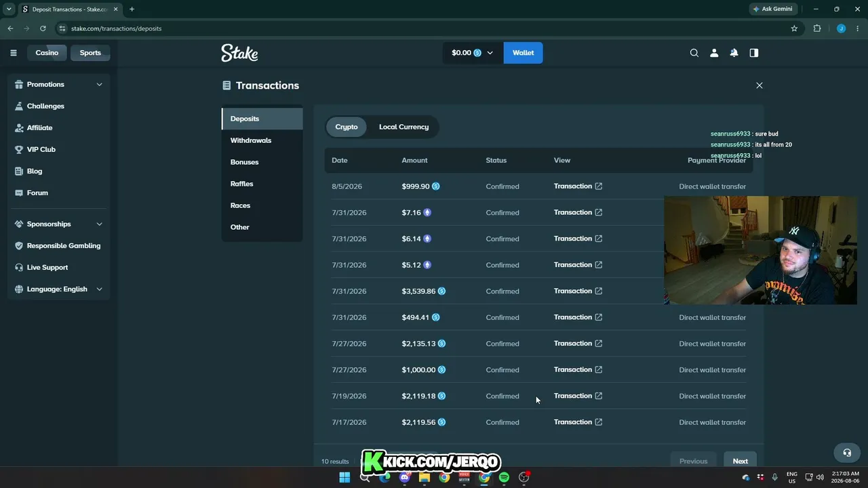The width and height of the screenshot is (868, 488).
Task: Select the Raffles transactions tab
Action: click(262, 184)
